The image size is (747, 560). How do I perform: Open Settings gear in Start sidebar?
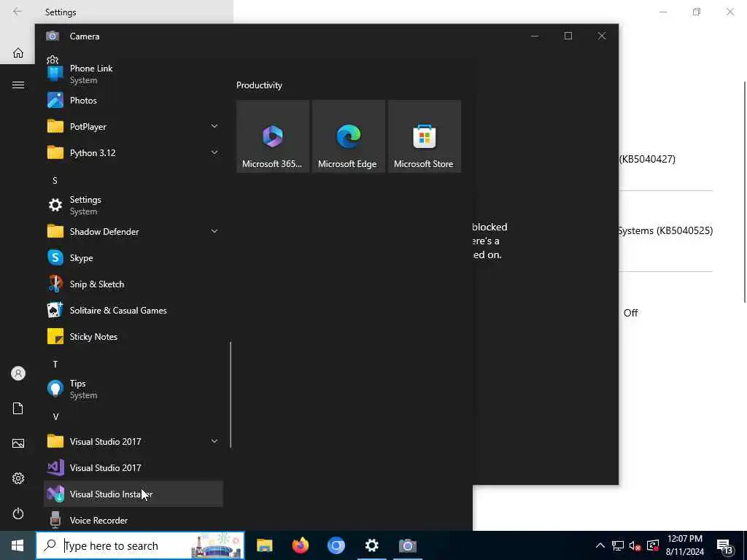tap(18, 478)
